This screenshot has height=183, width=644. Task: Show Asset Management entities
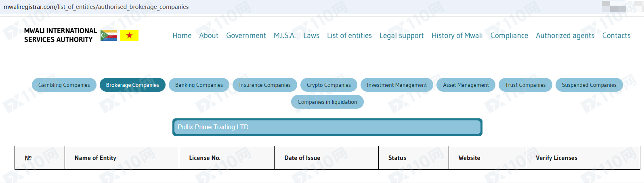(466, 85)
